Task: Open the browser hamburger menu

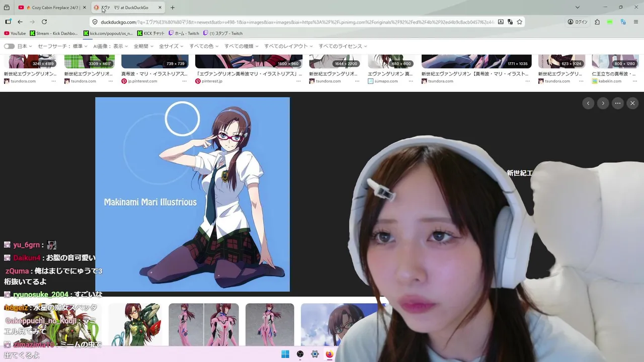Action: click(x=636, y=22)
